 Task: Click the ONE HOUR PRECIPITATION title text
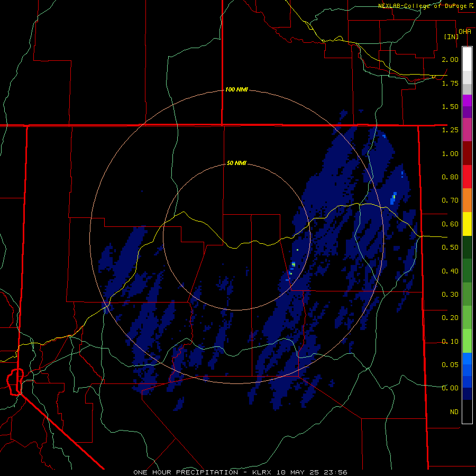point(186,472)
